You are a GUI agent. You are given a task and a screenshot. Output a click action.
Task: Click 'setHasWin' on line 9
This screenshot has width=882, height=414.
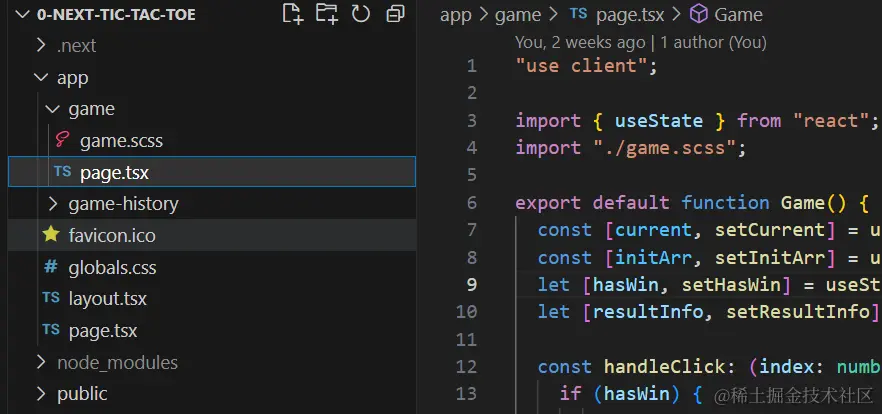(731, 285)
